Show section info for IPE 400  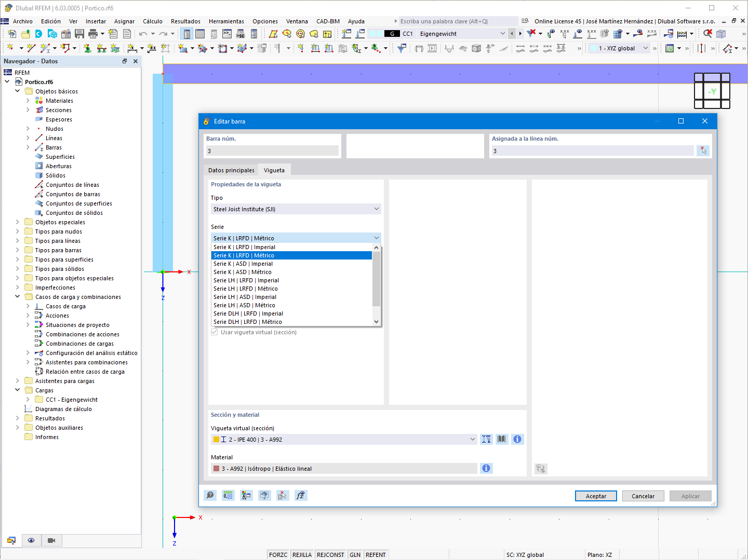click(517, 439)
